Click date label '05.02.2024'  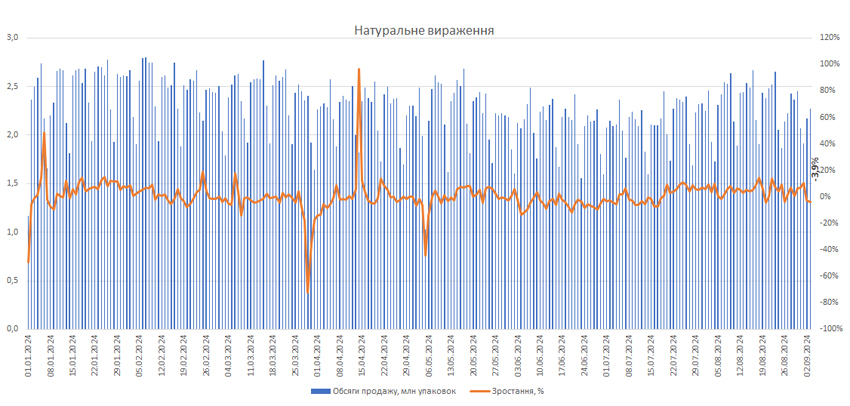[140, 355]
